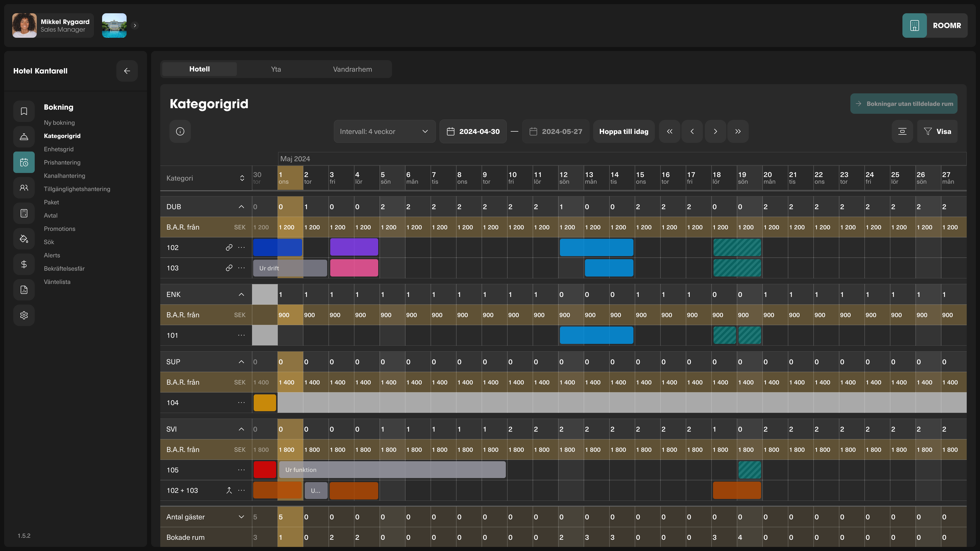This screenshot has width=980, height=551.
Task: Click the dollar pricing icon in sidebar
Action: [x=23, y=264]
